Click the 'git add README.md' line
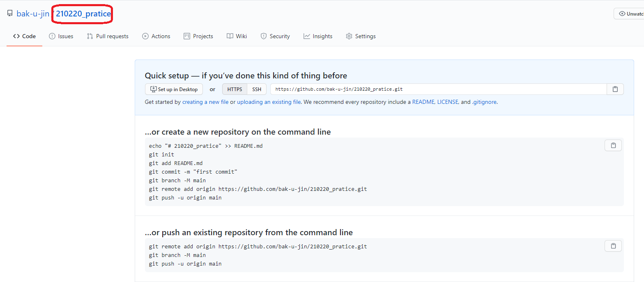 (176, 163)
